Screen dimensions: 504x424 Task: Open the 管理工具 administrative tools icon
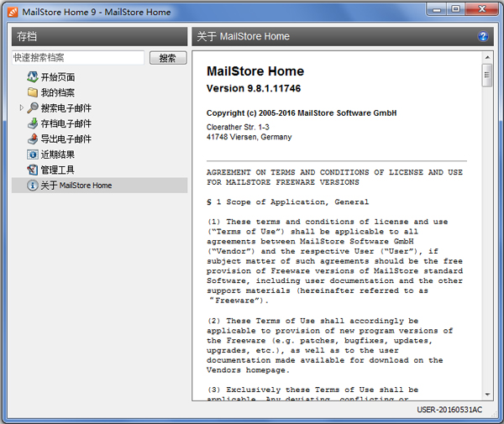[x=33, y=170]
